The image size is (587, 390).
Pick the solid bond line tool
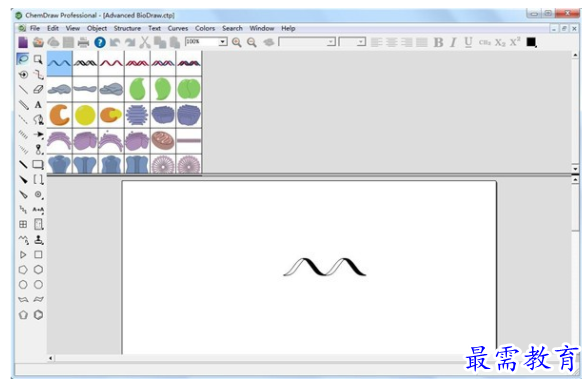[x=23, y=89]
